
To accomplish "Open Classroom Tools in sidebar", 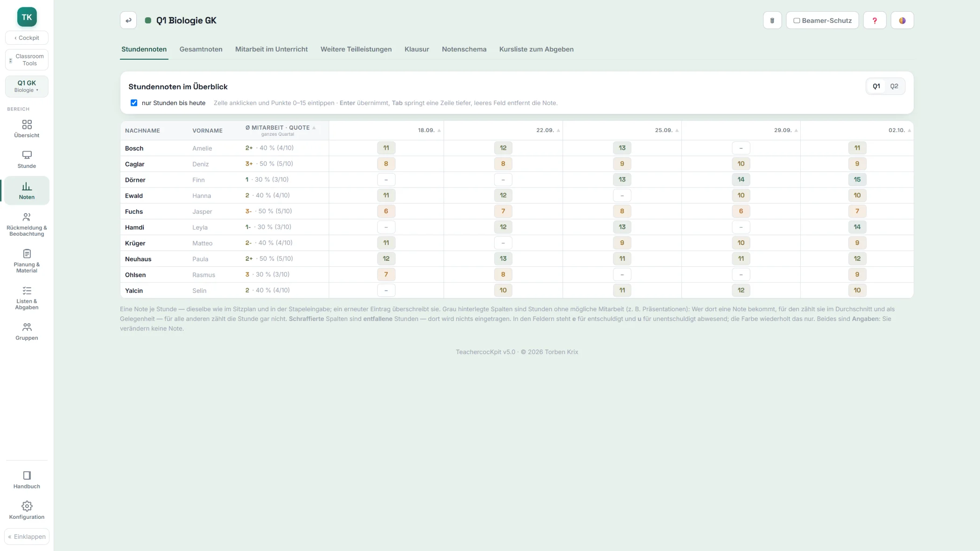I will [27, 60].
